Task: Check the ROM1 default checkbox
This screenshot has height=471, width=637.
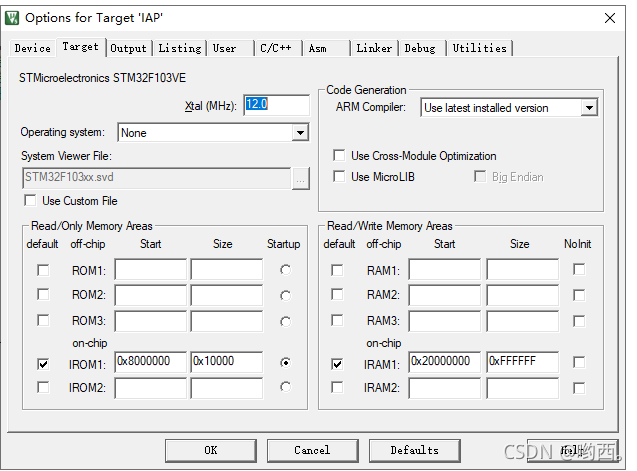Action: (43, 270)
